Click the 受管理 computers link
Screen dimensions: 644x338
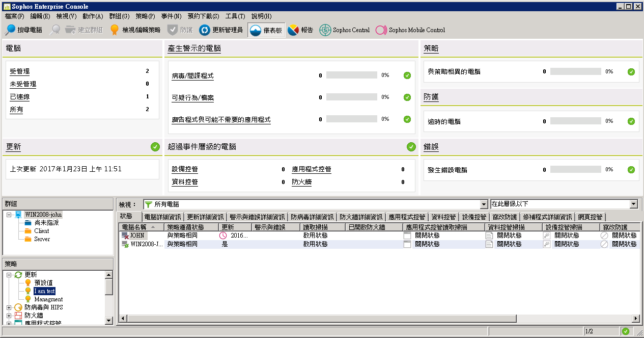tap(19, 71)
